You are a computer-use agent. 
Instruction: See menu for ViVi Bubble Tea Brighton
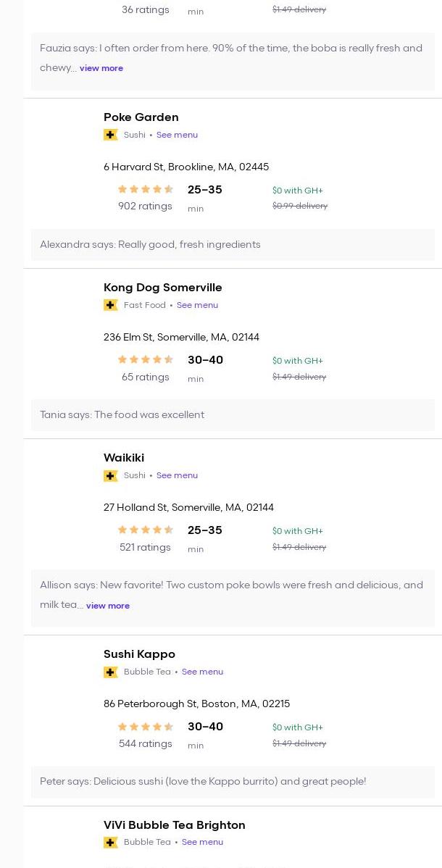click(202, 842)
